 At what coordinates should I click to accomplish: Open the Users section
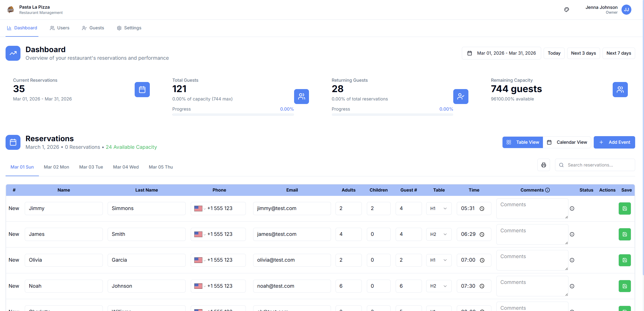60,28
